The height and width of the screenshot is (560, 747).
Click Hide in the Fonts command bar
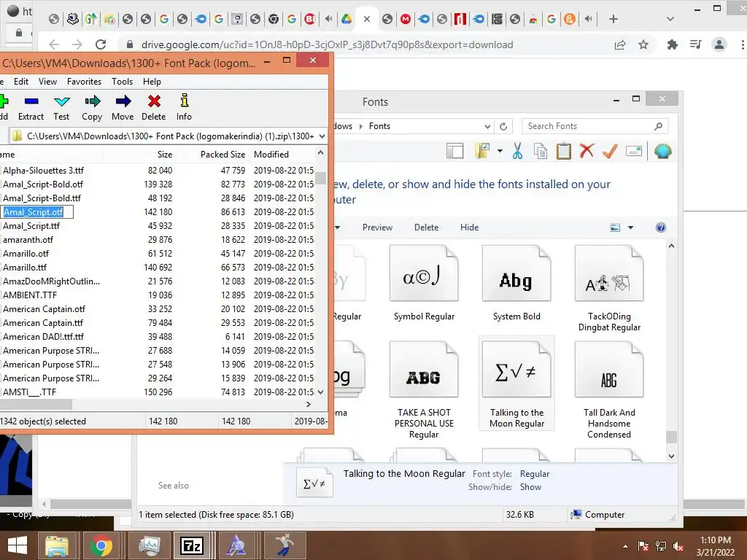pyautogui.click(x=469, y=227)
